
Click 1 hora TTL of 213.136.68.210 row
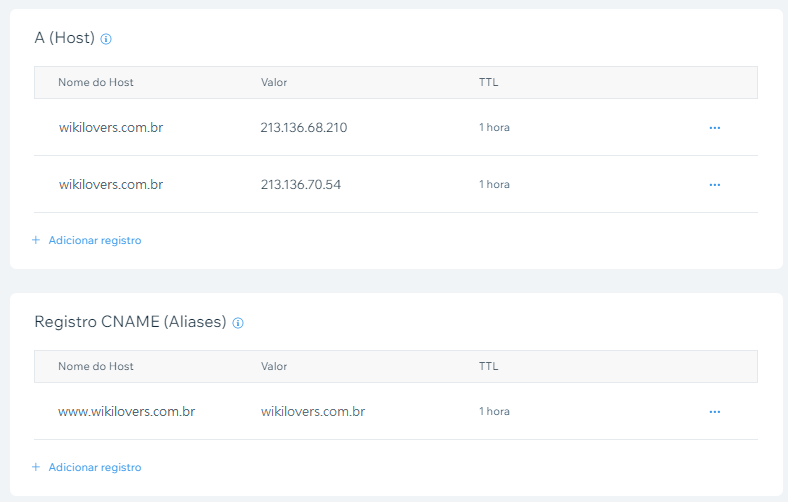494,128
